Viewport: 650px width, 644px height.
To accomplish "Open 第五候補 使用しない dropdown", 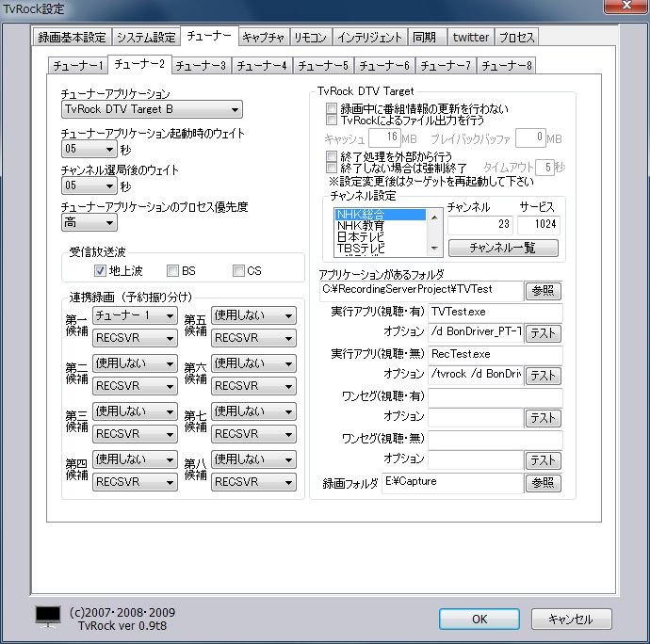I will click(x=253, y=315).
